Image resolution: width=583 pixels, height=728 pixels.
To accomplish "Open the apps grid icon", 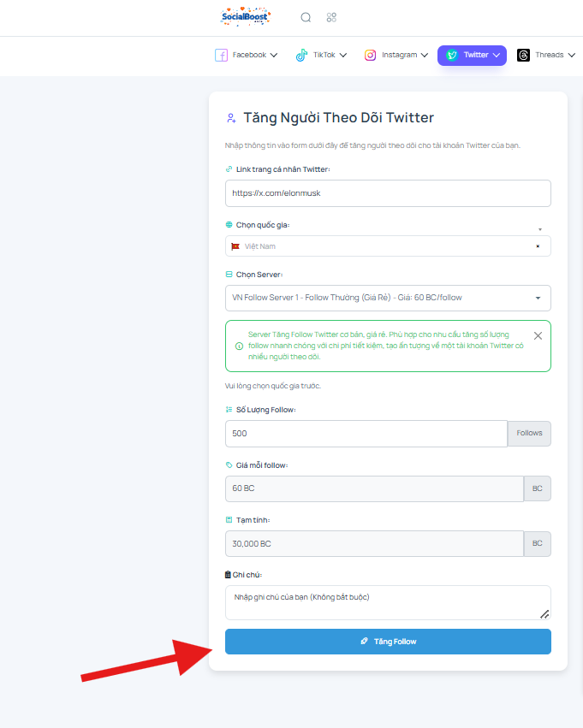I will point(331,18).
